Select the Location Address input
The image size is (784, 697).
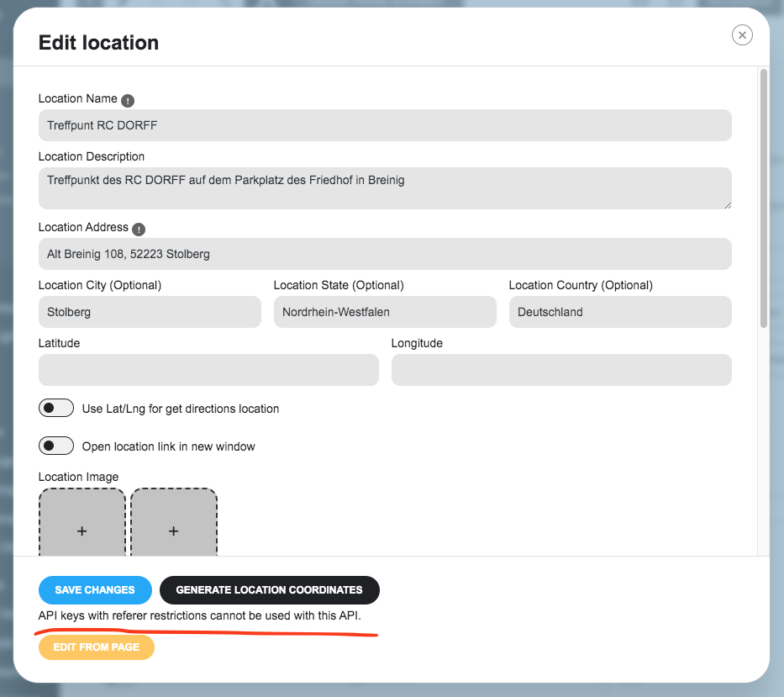pos(385,254)
